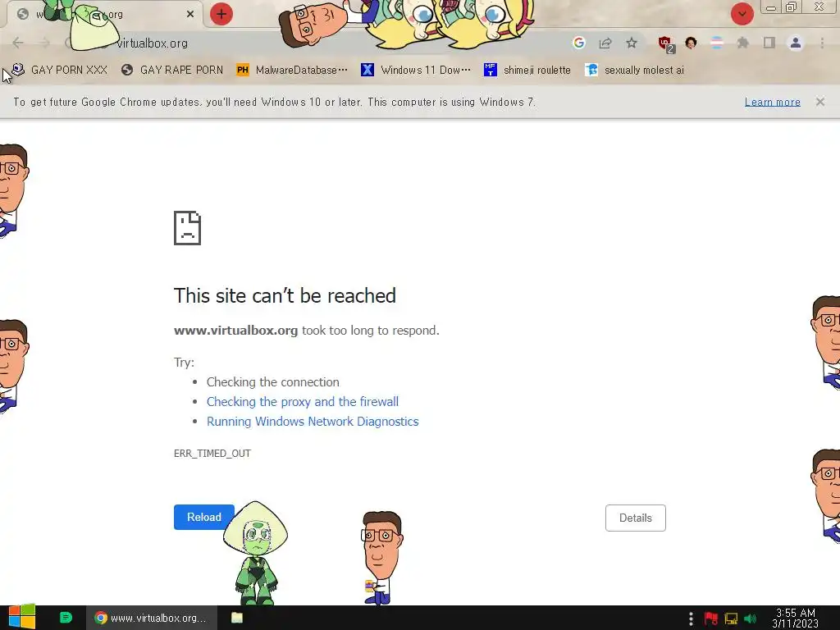Open the uBlock Origin extension icon
The image size is (840, 630).
click(666, 44)
